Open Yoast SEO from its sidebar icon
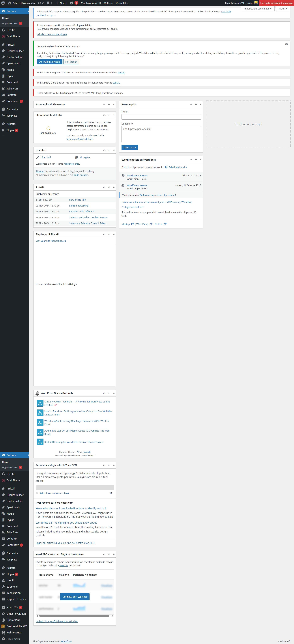The width and height of the screenshot is (294, 644). click(3, 607)
